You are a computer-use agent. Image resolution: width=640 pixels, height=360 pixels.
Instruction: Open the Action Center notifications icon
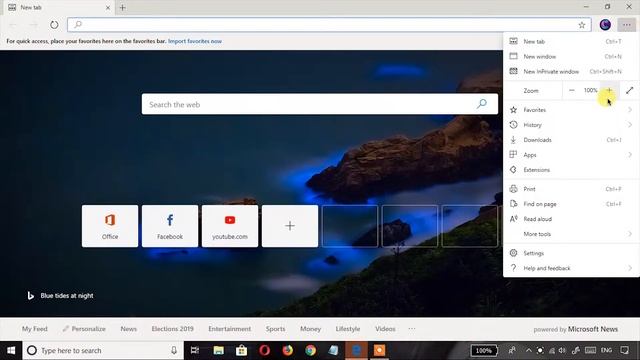tap(624, 350)
